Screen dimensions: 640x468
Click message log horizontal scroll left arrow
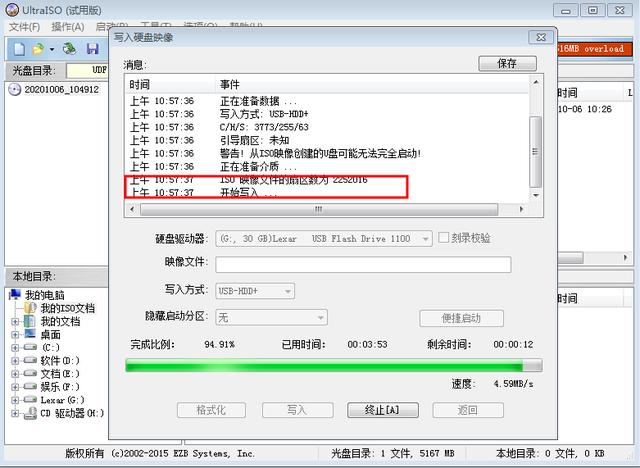pyautogui.click(x=132, y=209)
